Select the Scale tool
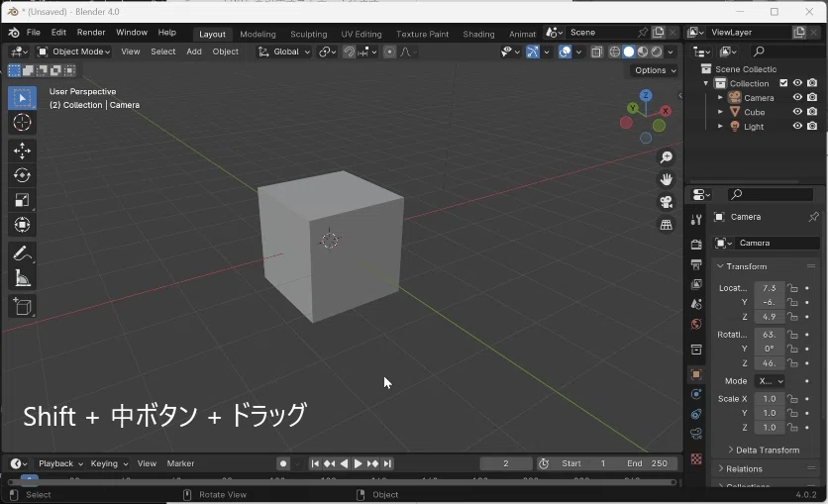This screenshot has width=828, height=504. click(x=22, y=200)
